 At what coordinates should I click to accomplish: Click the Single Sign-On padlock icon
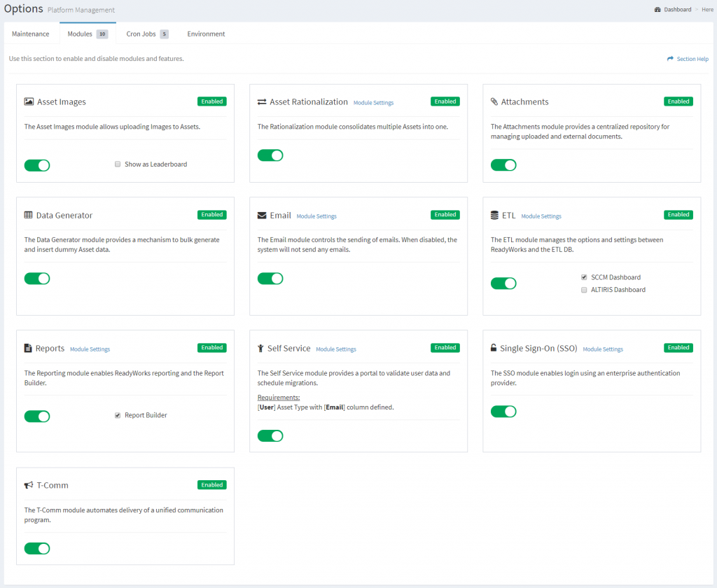point(492,348)
